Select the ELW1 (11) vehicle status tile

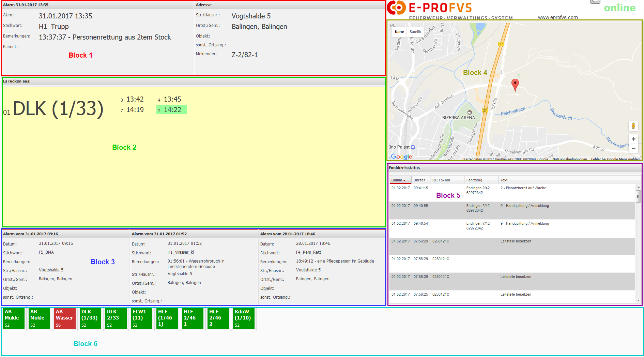click(x=141, y=318)
